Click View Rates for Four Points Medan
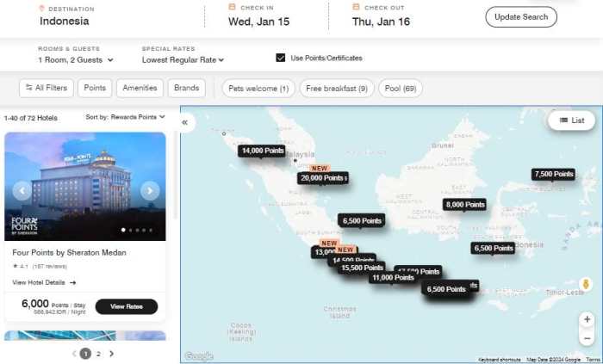This screenshot has height=364, width=603. point(126,306)
